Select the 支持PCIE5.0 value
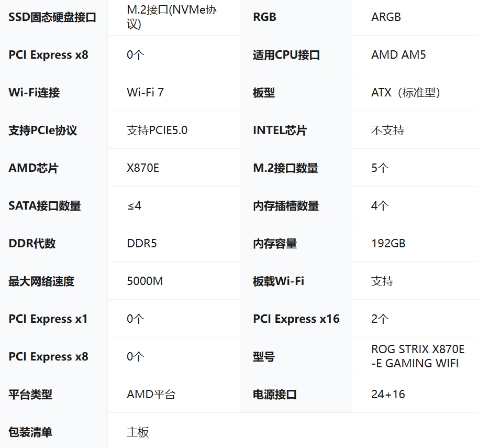 (x=157, y=130)
